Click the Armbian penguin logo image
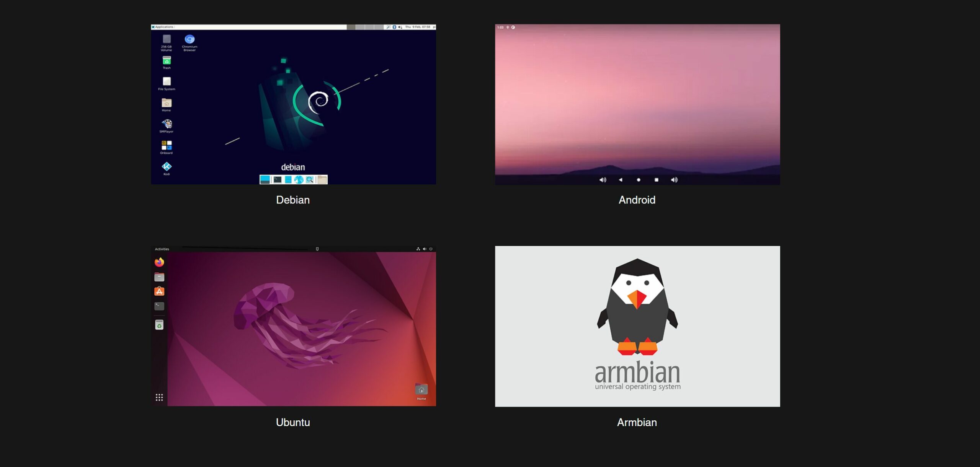 (637, 326)
